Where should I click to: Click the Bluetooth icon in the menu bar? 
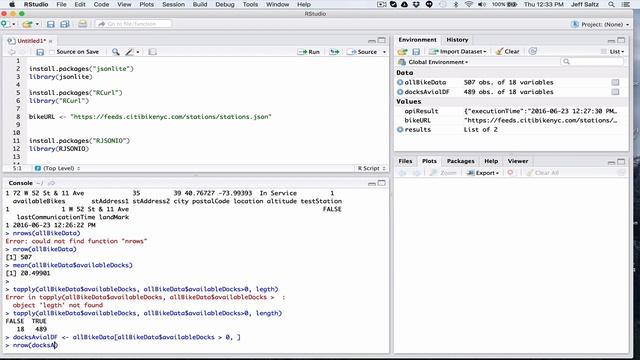pyautogui.click(x=456, y=4)
